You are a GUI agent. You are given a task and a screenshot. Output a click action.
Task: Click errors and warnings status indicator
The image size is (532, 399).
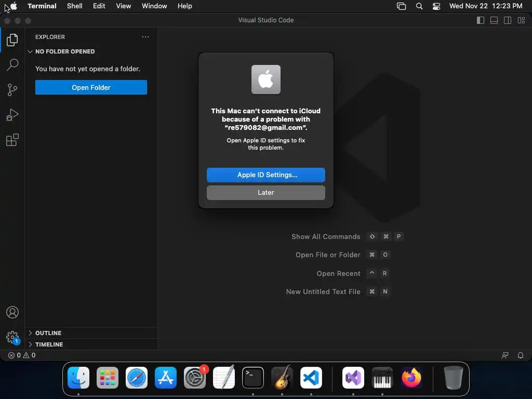22,355
